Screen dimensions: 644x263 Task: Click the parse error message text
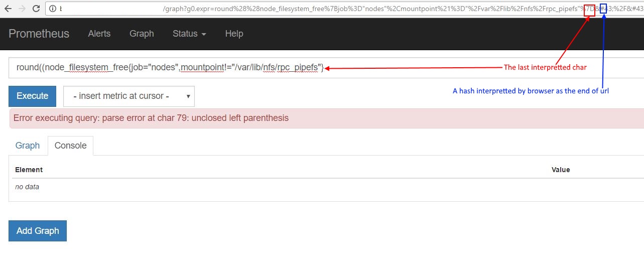point(151,118)
